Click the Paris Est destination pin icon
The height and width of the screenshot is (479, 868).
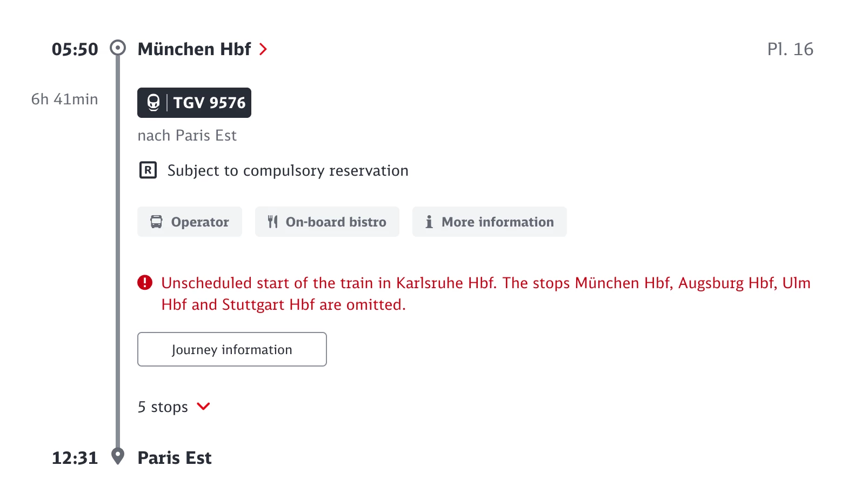(x=118, y=456)
